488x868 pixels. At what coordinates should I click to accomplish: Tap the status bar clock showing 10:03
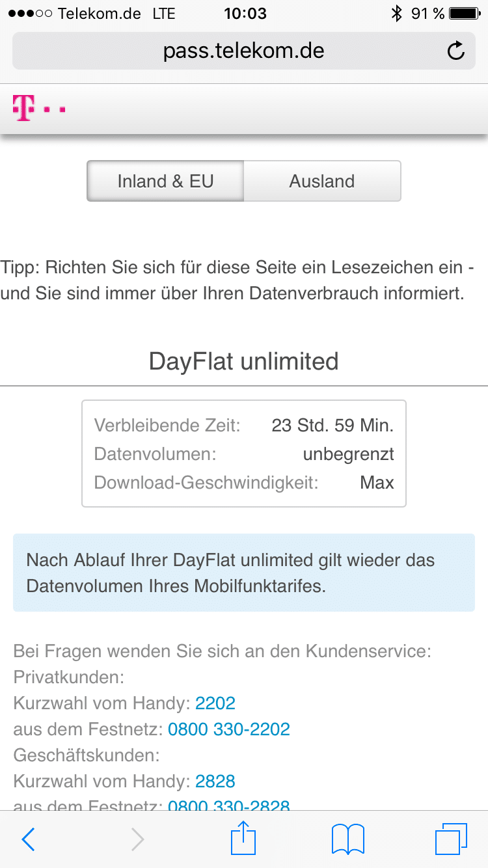coord(245,14)
